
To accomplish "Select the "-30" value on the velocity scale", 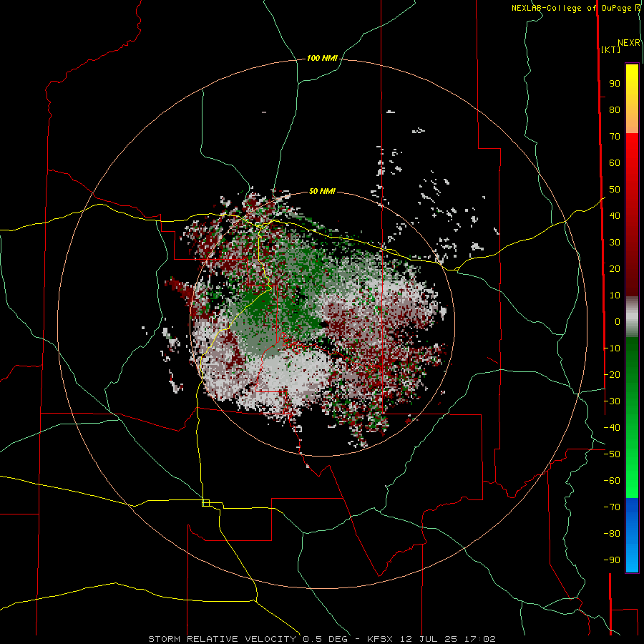I will coord(612,401).
